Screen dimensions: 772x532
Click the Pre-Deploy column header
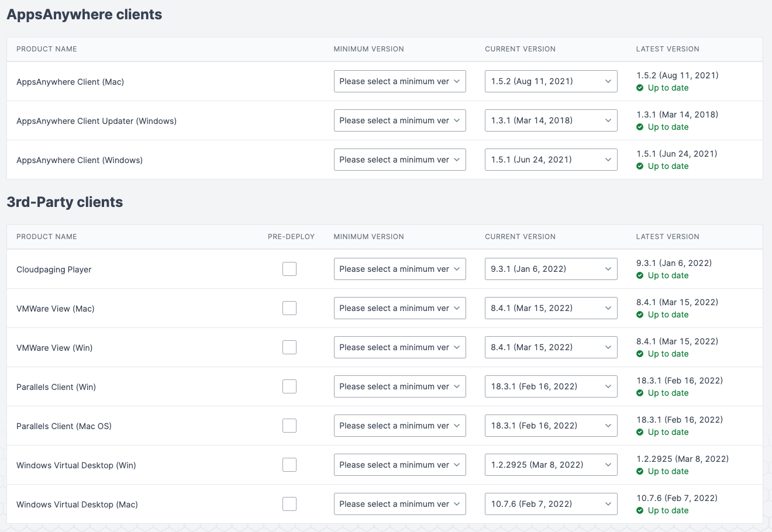[x=291, y=237]
